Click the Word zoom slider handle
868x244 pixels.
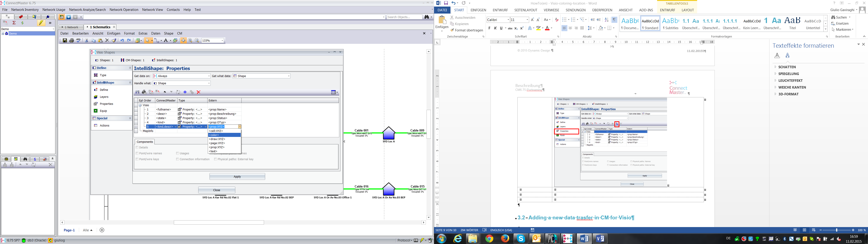point(837,230)
